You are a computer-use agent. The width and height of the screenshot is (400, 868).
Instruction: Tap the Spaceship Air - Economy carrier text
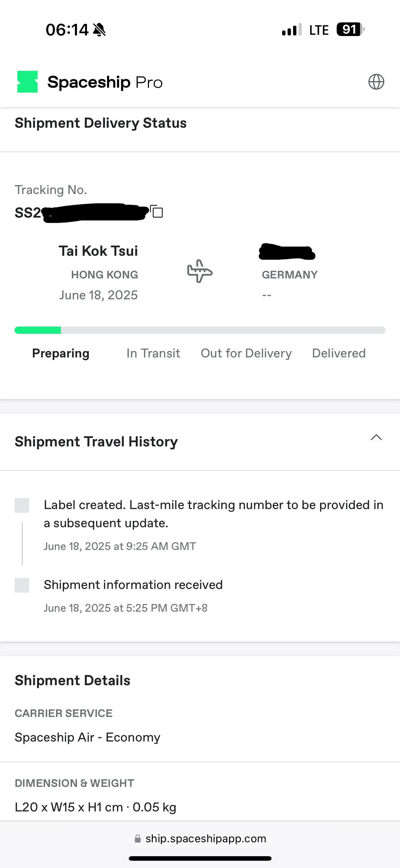[87, 737]
